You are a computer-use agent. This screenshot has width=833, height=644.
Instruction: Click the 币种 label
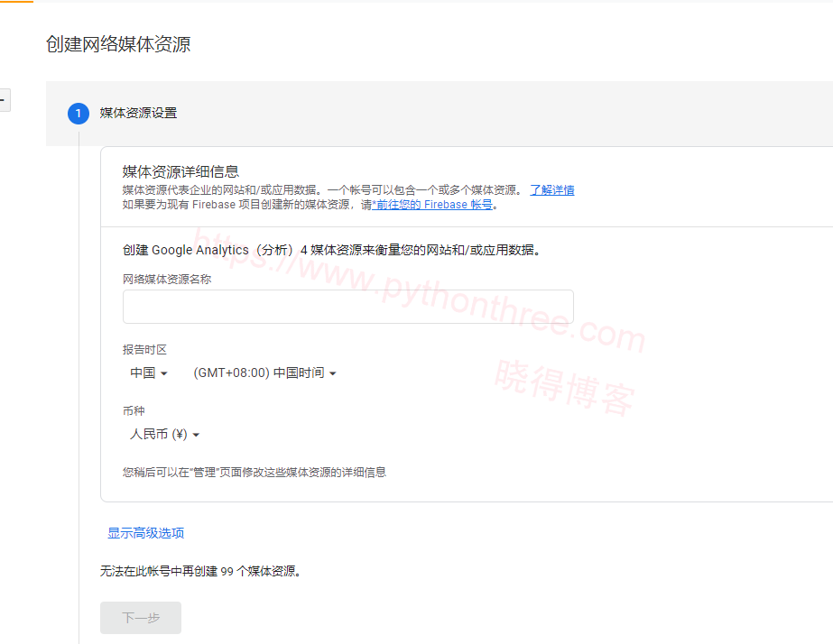click(x=134, y=410)
